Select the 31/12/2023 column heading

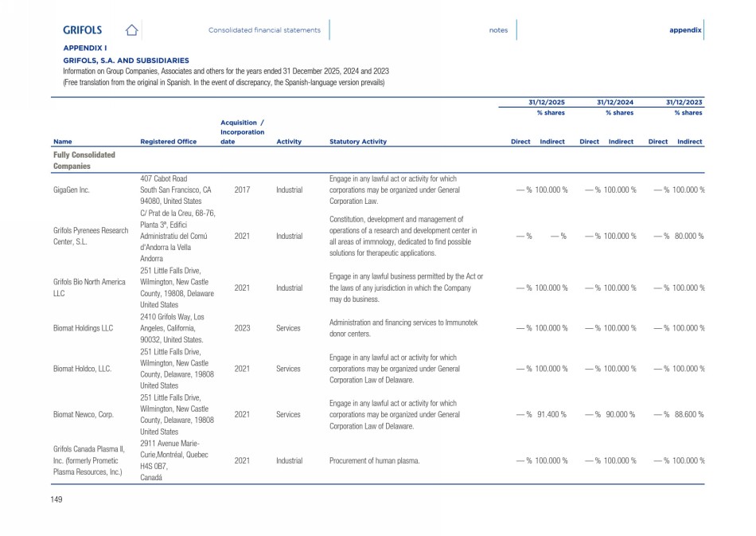click(684, 103)
